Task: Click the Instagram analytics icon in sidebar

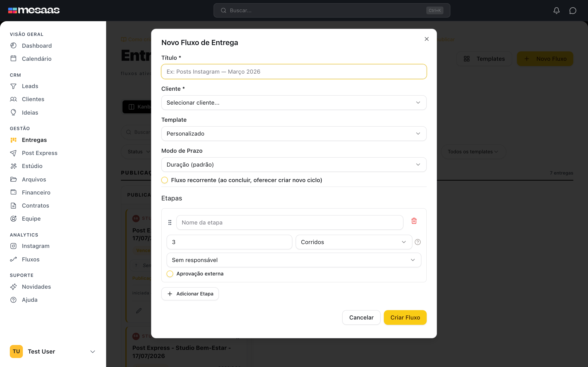Action: tap(13, 246)
